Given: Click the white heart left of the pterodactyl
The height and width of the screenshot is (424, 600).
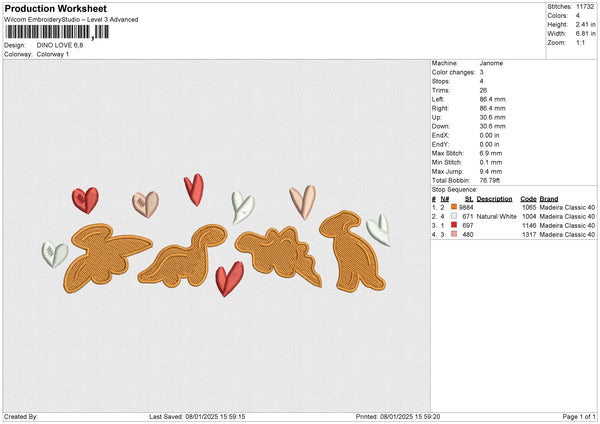Looking at the screenshot, I should (55, 254).
